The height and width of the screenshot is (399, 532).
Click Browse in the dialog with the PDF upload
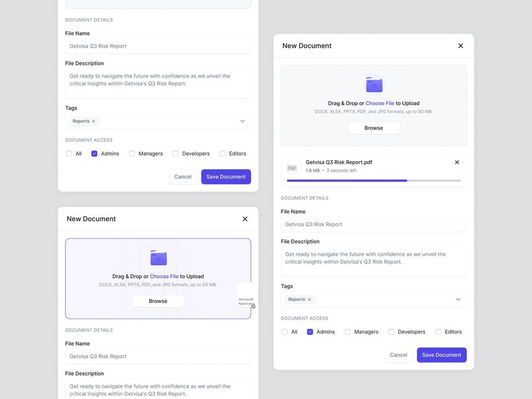374,128
